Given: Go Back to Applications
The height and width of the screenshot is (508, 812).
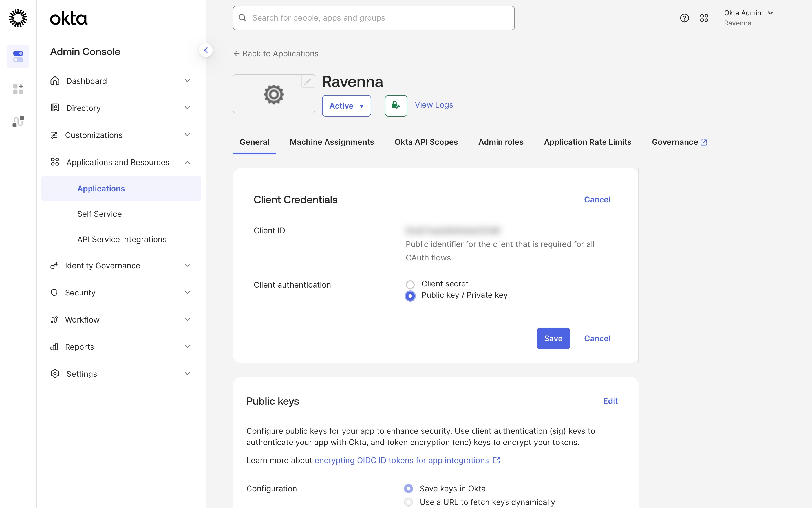Looking at the screenshot, I should click(x=275, y=54).
